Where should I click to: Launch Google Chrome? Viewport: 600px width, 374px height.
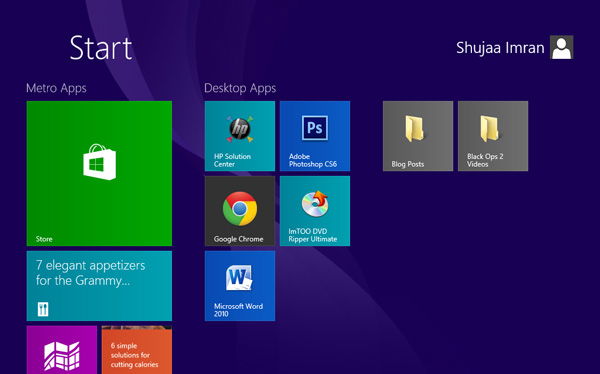pos(240,211)
